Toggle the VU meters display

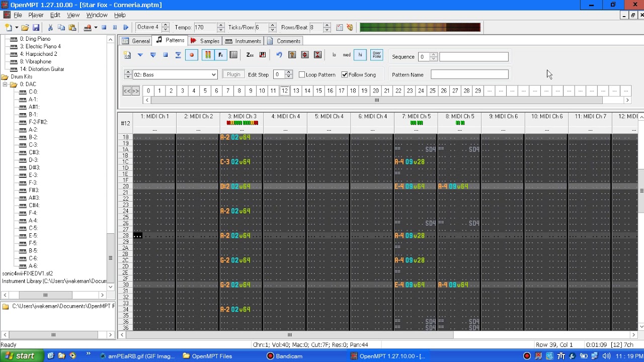tap(208, 55)
